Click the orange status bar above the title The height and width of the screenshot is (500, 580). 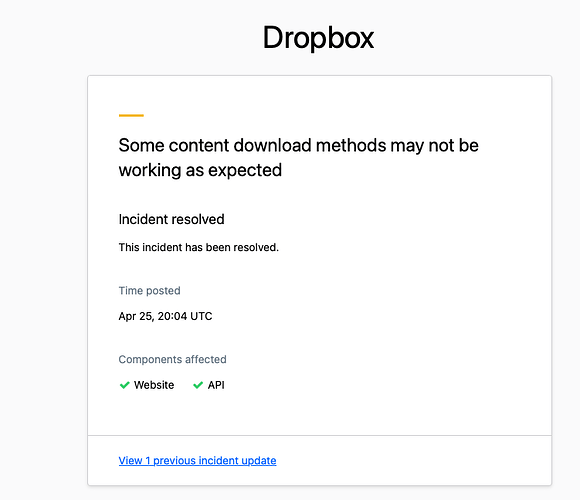click(131, 115)
